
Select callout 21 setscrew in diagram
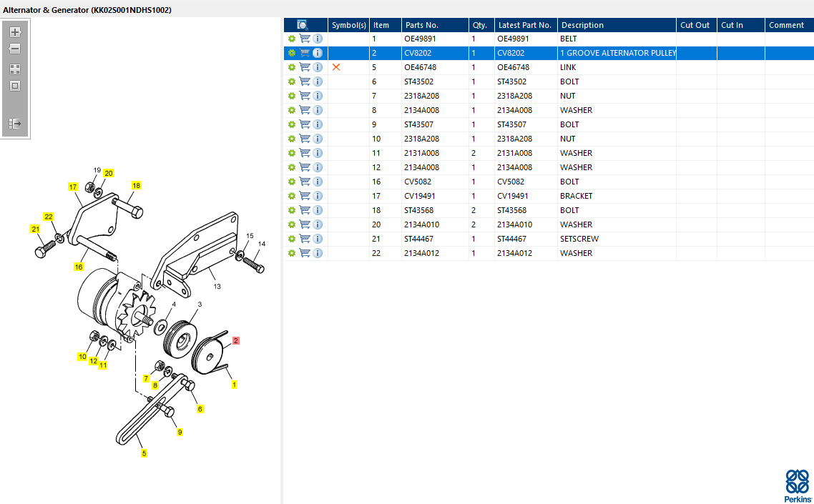point(35,229)
